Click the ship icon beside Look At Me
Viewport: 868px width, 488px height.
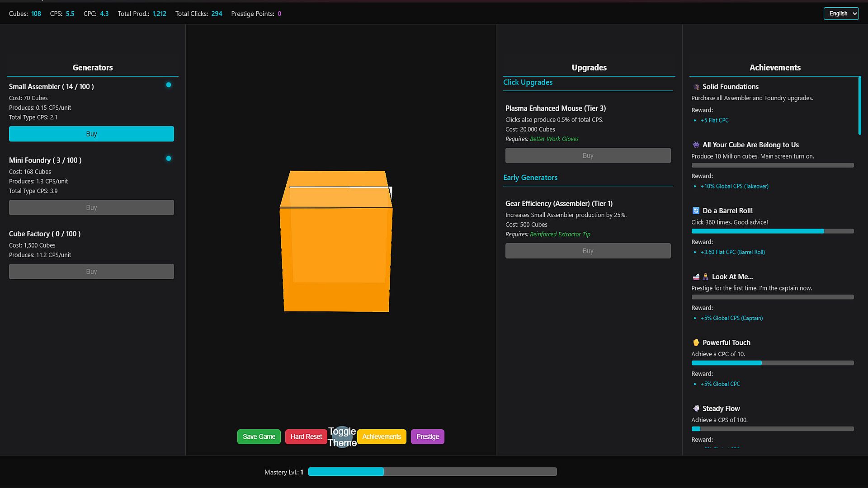point(696,277)
